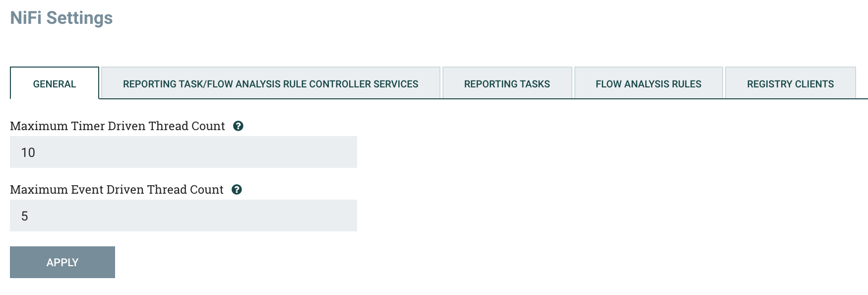
Task: Focus the Maximum Event Driven Thread Count field
Action: [184, 216]
